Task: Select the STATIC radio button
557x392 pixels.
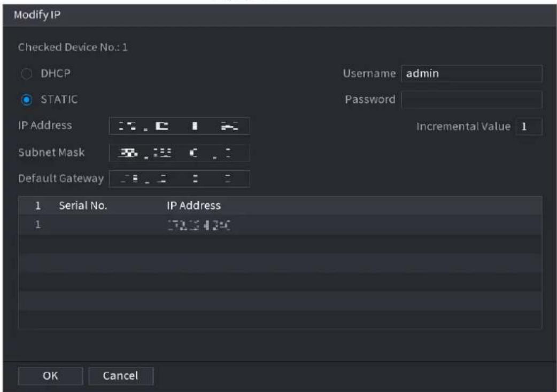Action: (x=26, y=100)
